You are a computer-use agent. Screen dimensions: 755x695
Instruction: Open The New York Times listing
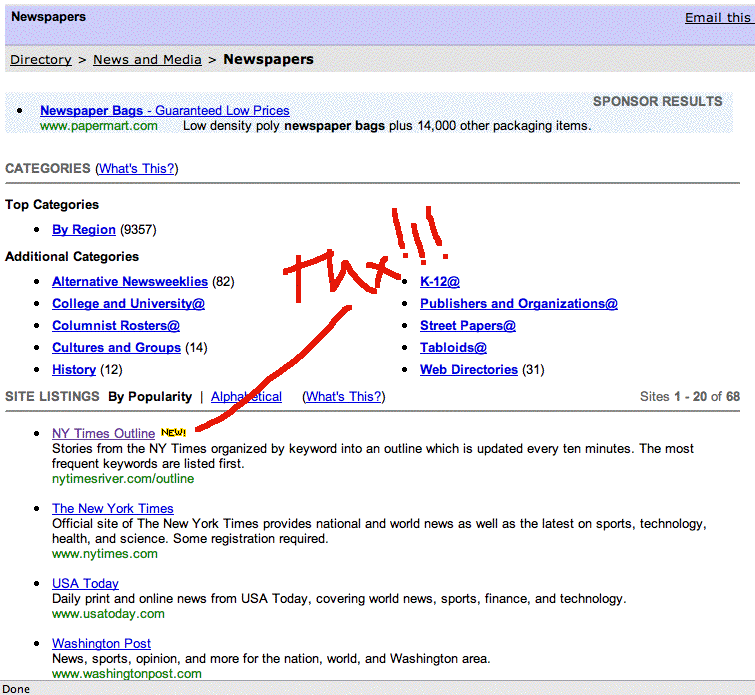point(113,509)
